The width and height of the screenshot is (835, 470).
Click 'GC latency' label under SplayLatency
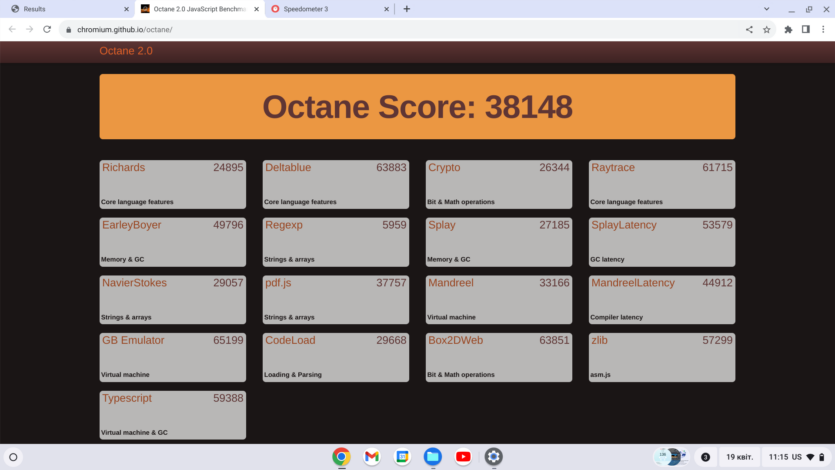point(607,260)
